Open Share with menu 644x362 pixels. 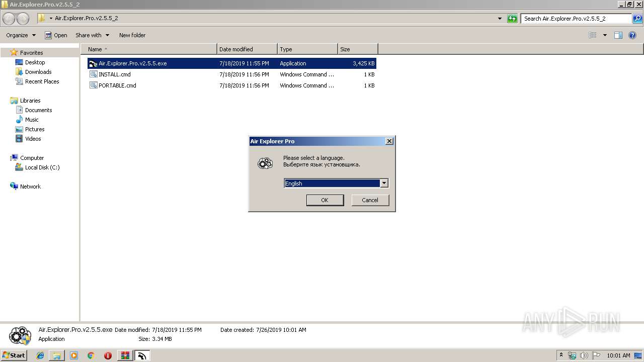(92, 35)
